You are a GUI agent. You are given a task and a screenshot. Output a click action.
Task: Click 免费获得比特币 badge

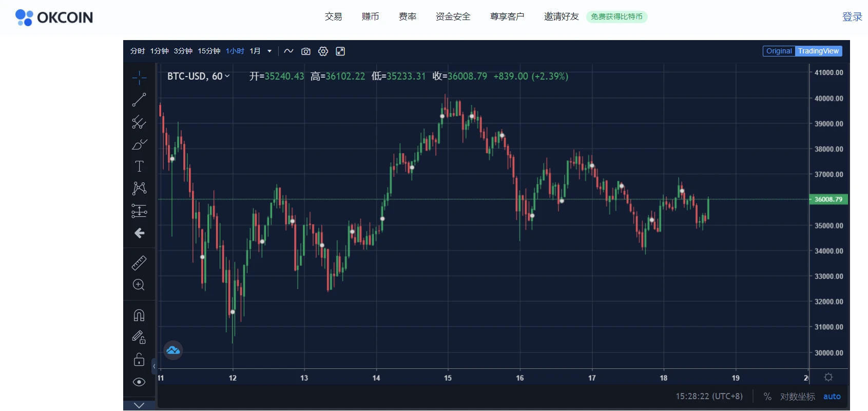click(x=616, y=16)
